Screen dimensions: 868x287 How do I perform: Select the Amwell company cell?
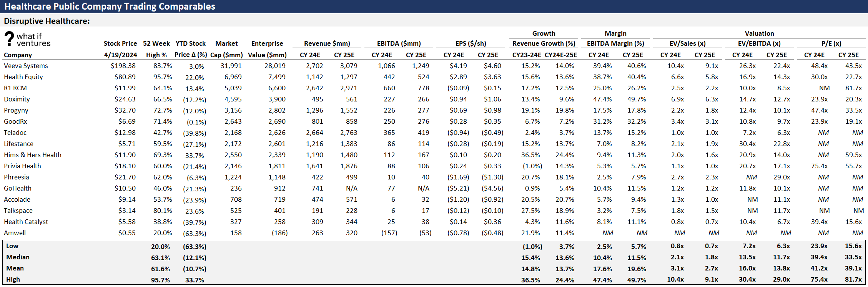coord(15,233)
